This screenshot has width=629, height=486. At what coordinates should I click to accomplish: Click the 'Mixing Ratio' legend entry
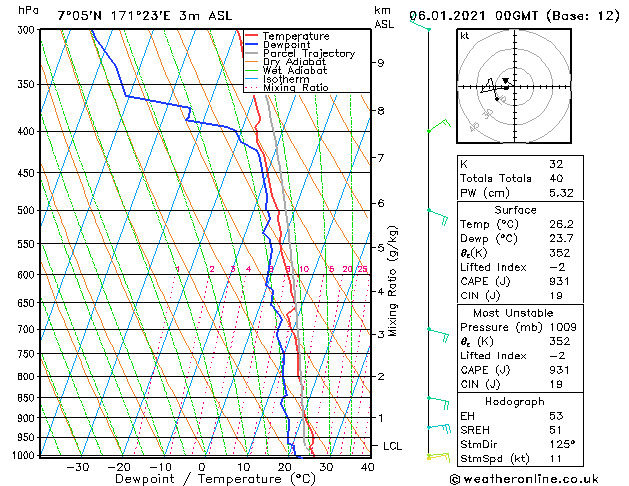pos(296,87)
